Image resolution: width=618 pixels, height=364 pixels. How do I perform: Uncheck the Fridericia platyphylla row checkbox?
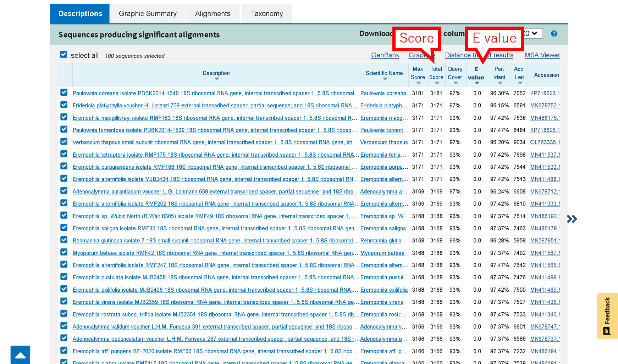(64, 105)
